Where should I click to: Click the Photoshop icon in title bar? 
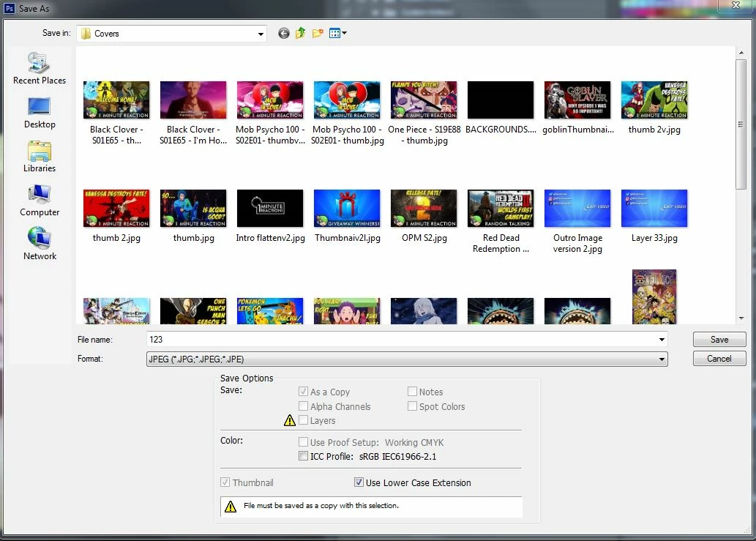[10, 8]
